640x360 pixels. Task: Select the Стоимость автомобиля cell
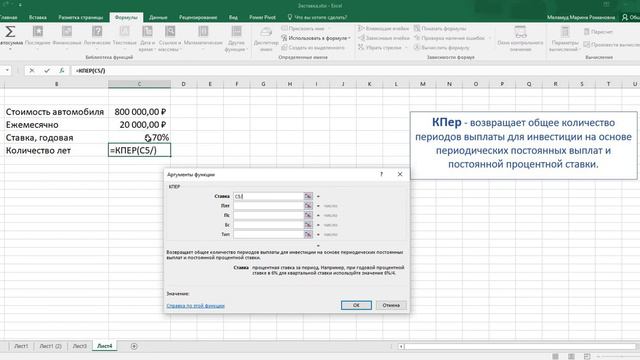[56, 111]
